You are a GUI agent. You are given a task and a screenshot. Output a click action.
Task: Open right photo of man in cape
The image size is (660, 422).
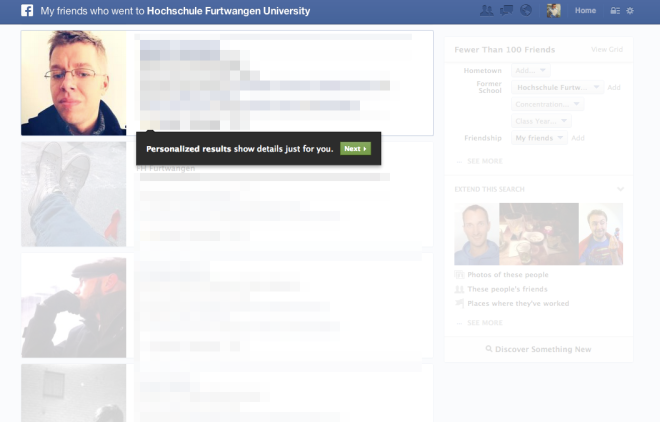[x=601, y=234]
